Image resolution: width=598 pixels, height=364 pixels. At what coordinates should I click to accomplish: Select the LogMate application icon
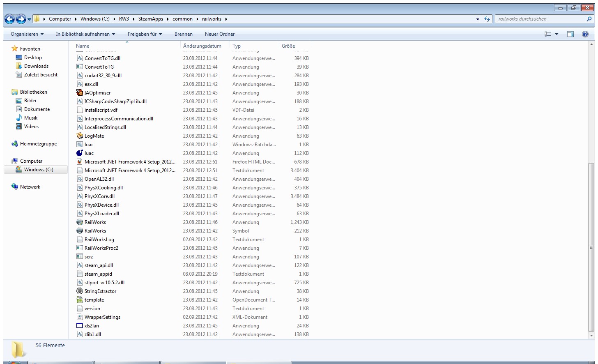coord(80,136)
